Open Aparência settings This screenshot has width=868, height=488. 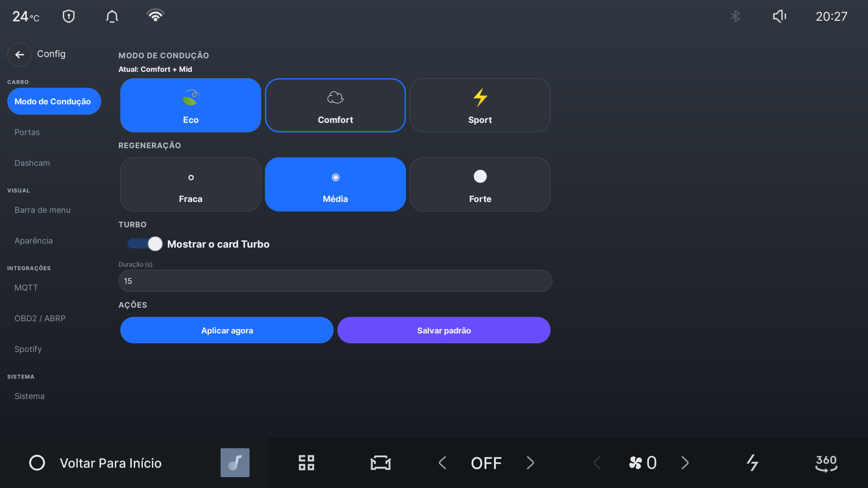[33, 241]
